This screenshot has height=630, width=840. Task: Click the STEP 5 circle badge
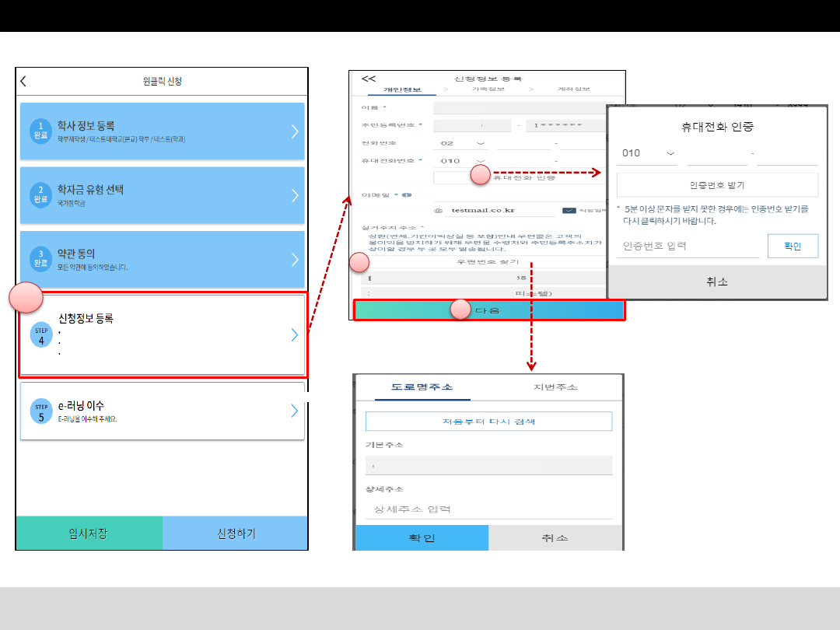(x=41, y=411)
